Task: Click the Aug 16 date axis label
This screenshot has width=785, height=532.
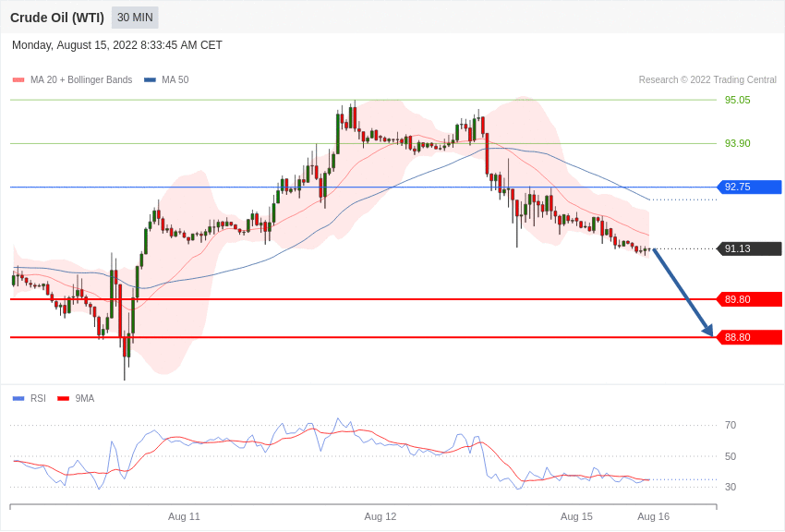Action: [x=653, y=516]
